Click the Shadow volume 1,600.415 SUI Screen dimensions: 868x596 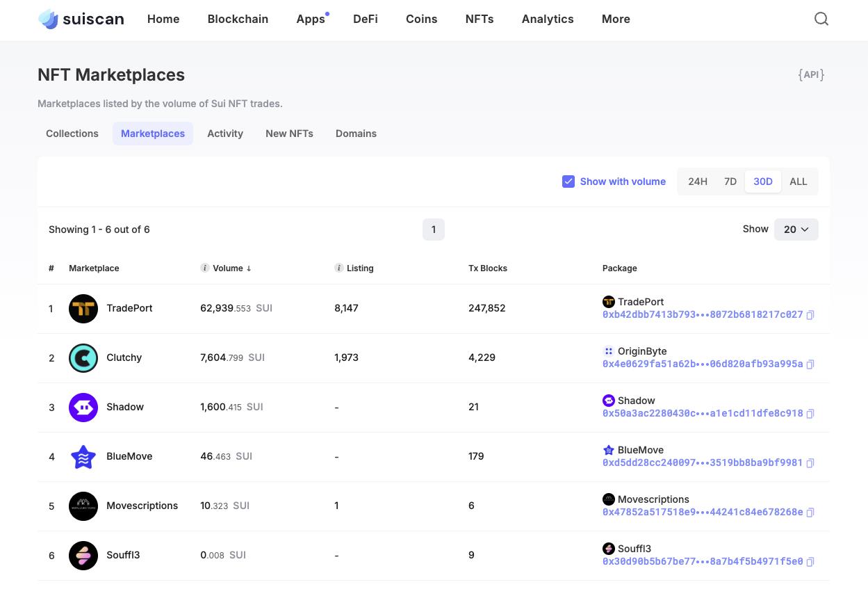(x=231, y=407)
